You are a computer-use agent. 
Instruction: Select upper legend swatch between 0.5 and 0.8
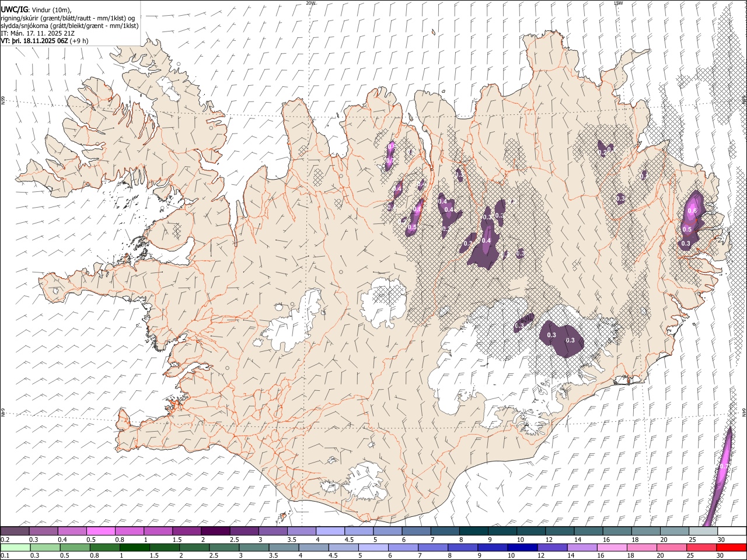tap(101, 531)
